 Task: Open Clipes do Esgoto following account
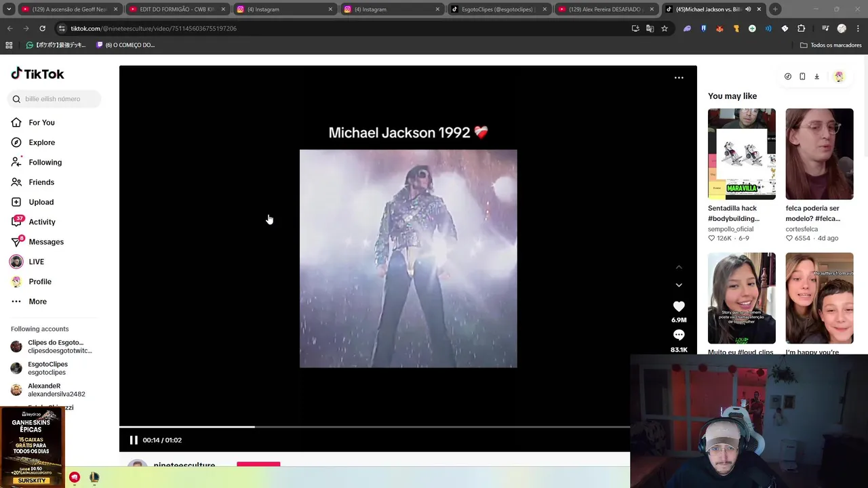pos(52,346)
